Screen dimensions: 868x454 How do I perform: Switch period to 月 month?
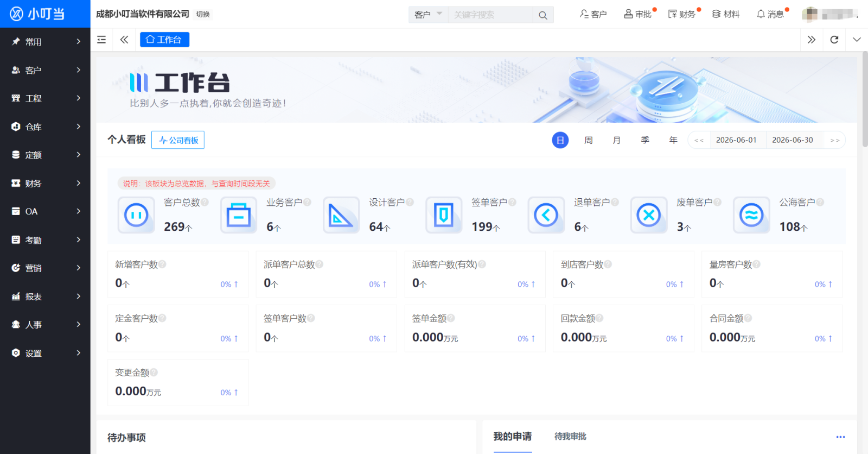click(x=617, y=140)
